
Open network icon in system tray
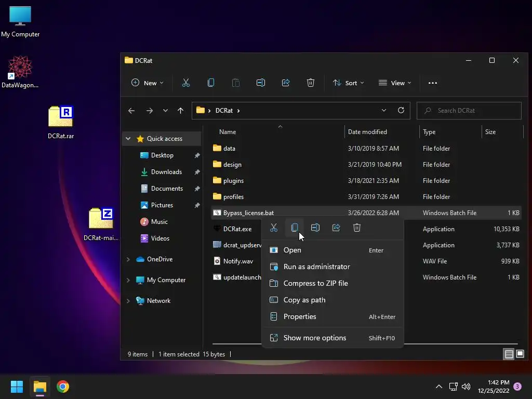click(453, 387)
